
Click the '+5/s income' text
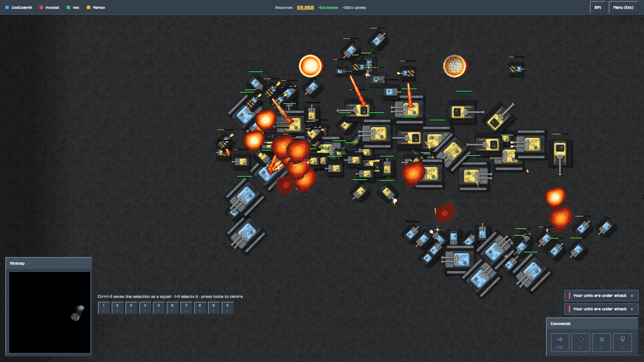[x=328, y=8]
